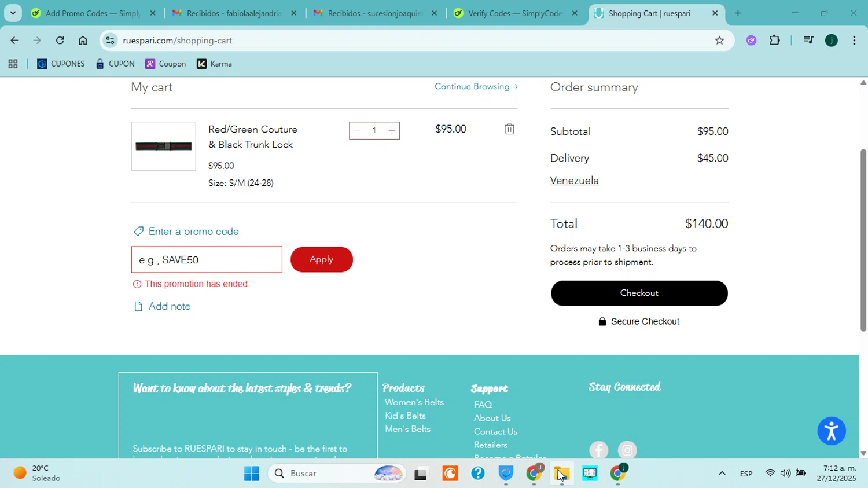Screen dimensions: 868x488
Task: Open Chrome three-dot menu
Action: tap(854, 41)
